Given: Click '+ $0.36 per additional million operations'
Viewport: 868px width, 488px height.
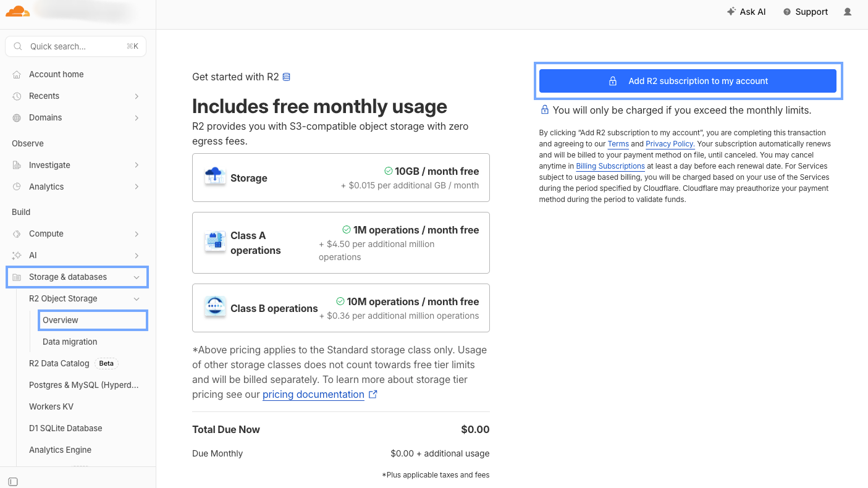Looking at the screenshot, I should pos(399,316).
